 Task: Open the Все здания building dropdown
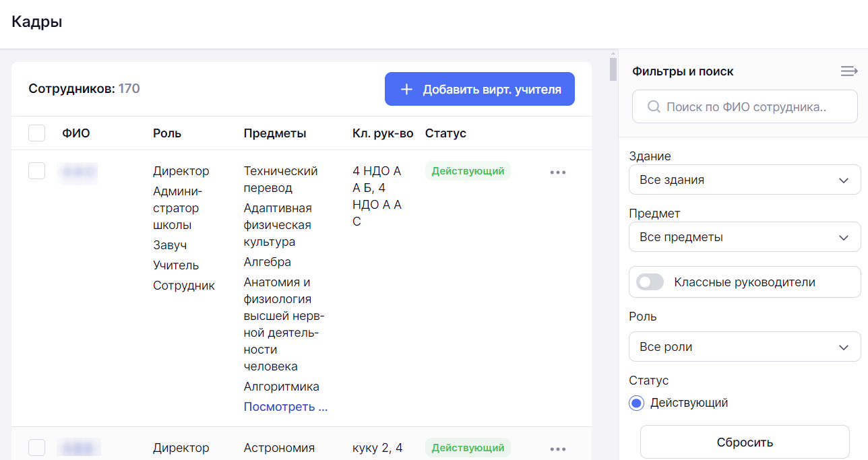point(745,180)
